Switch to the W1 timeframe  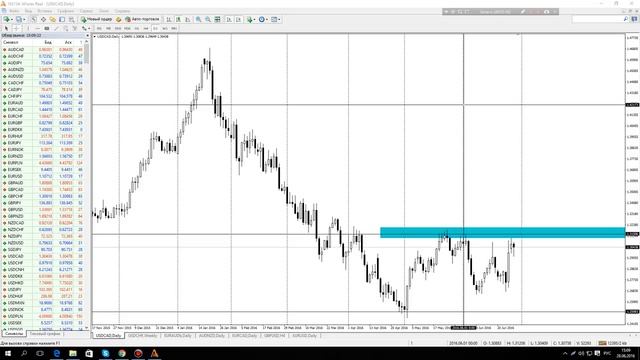pos(165,29)
